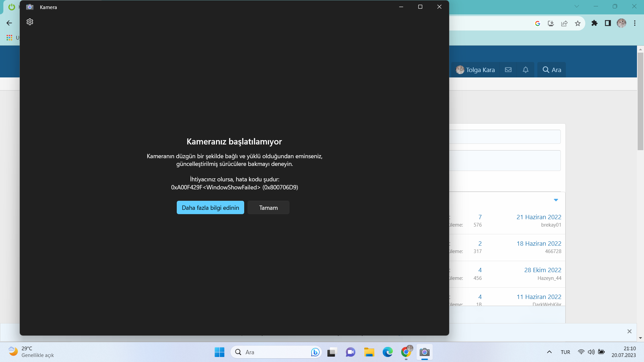
Task: Open forum messages envelope icon
Action: pos(508,70)
